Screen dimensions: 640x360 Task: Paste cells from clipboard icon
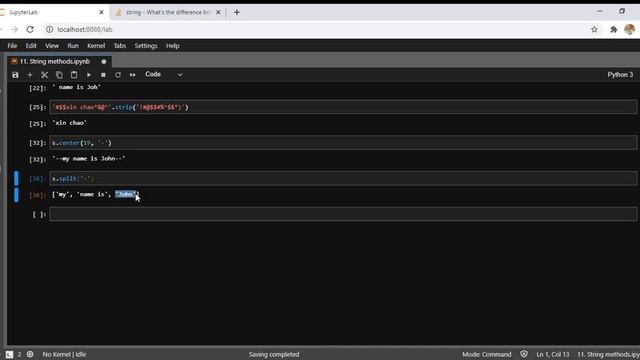[74, 75]
